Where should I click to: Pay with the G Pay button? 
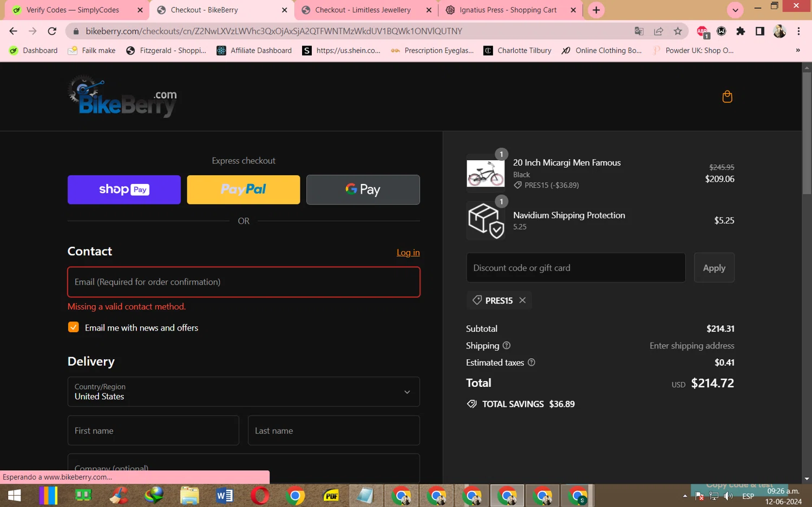[363, 189]
